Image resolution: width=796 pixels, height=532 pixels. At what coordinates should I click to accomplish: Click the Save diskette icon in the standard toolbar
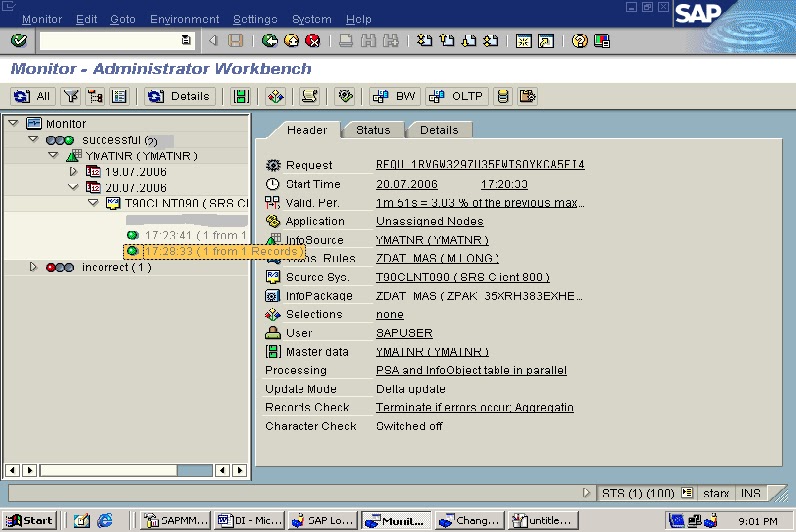point(236,41)
